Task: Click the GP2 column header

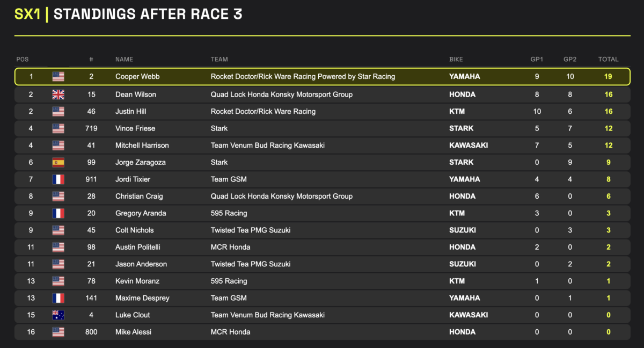Action: (570, 60)
